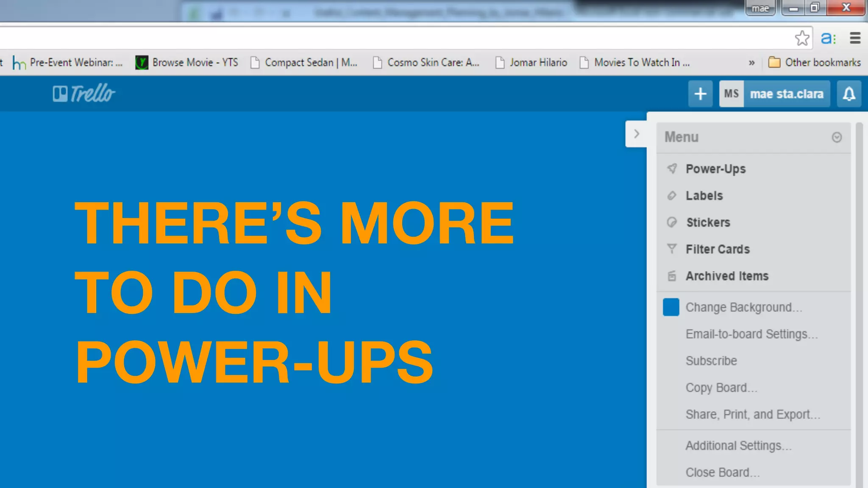Click the blue background color swatch
Image resolution: width=868 pixels, height=488 pixels.
[x=671, y=307]
